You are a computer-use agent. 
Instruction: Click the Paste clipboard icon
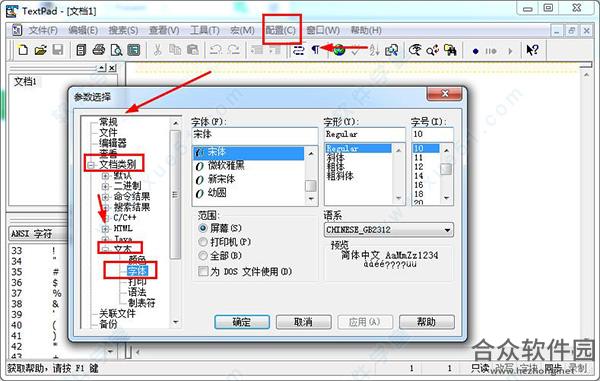coord(192,50)
